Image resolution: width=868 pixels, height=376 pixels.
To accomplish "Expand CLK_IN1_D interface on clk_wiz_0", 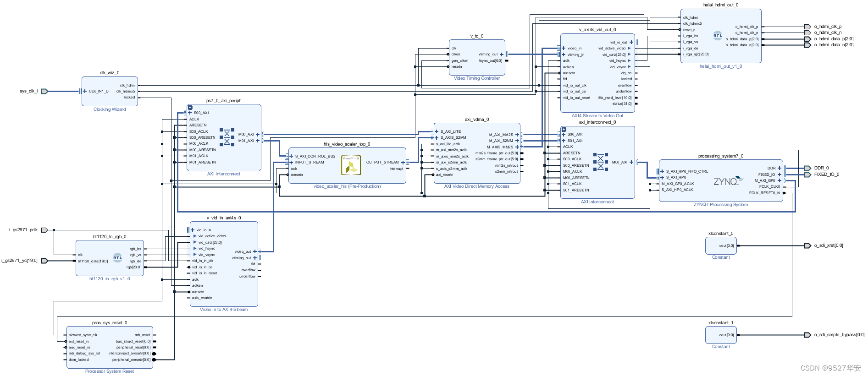I will coord(85,91).
